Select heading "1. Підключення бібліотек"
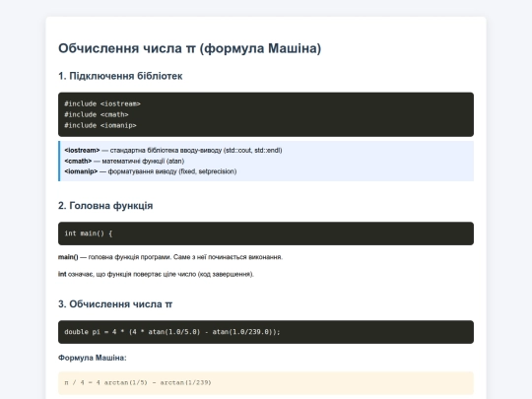 pos(120,76)
